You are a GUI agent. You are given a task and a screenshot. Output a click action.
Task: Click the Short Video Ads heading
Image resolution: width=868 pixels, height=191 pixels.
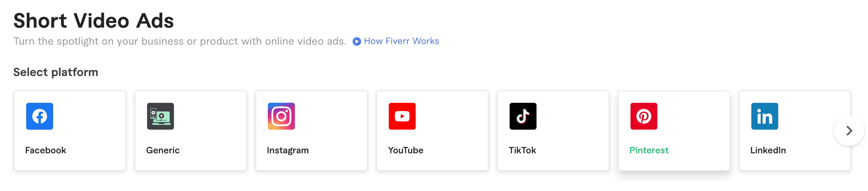[94, 20]
